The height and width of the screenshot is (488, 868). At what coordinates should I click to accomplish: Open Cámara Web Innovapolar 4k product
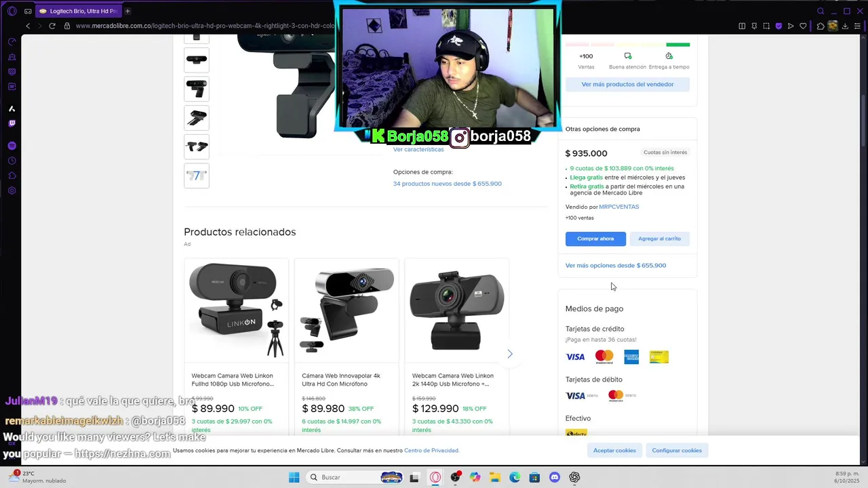coord(341,380)
